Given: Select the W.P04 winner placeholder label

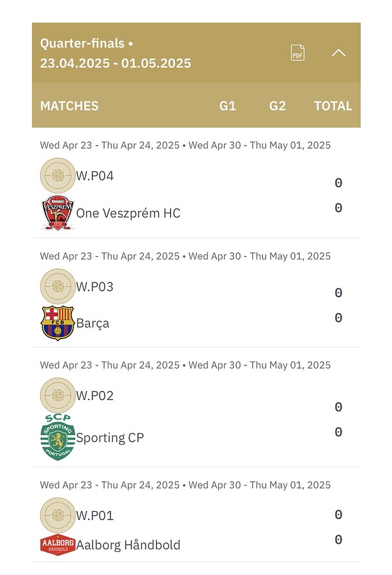Looking at the screenshot, I should point(95,176).
